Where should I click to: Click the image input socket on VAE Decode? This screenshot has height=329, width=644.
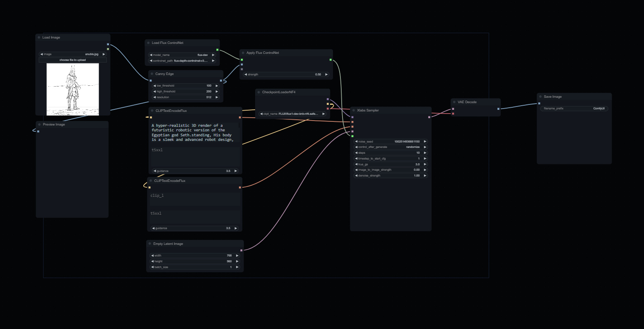453,108
